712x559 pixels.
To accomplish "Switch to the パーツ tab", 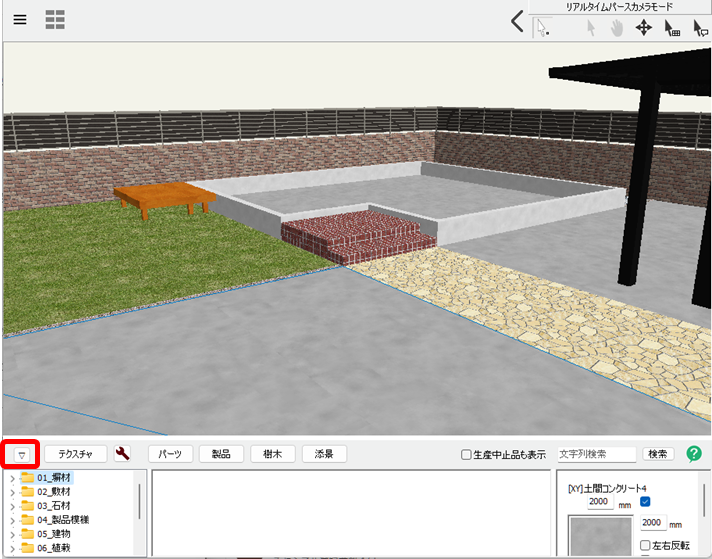I will [x=170, y=454].
